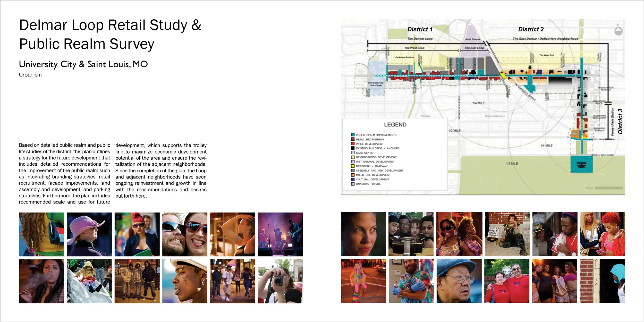Click the 'Delmar Loop Retail Study &' title line

pyautogui.click(x=110, y=25)
